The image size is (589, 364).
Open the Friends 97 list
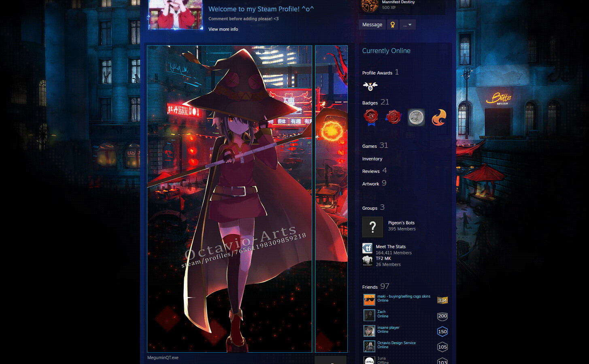coord(370,287)
